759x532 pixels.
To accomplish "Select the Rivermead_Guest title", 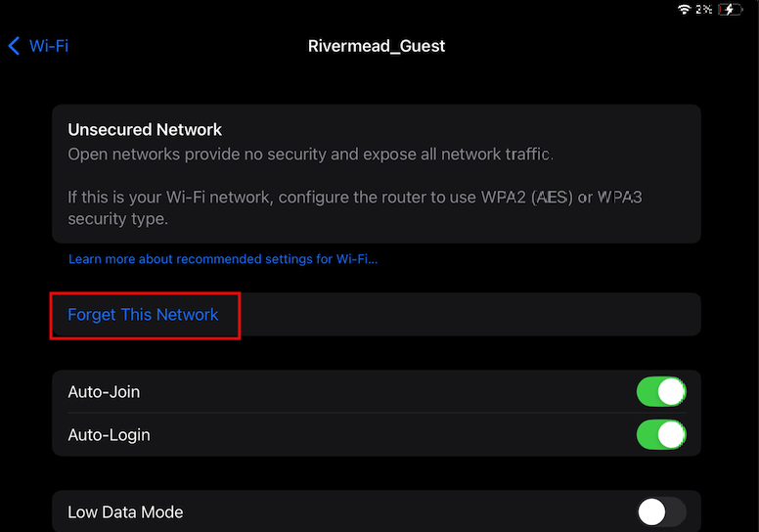I will [x=377, y=46].
